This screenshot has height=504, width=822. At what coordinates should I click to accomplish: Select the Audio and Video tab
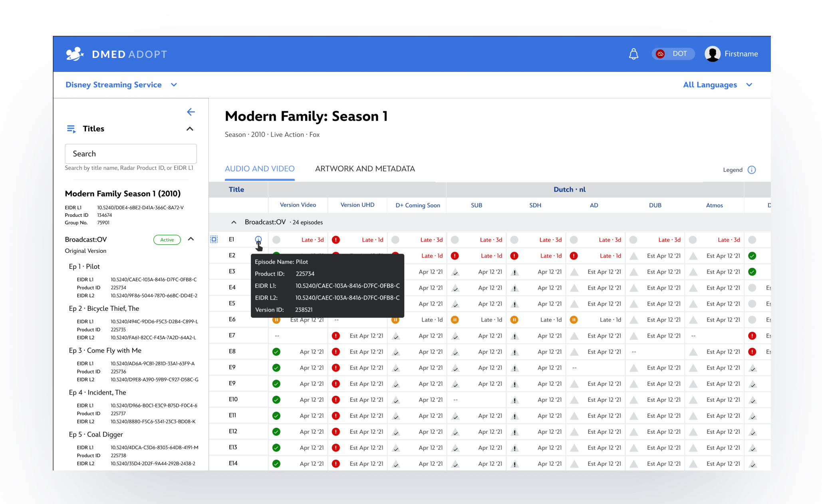pos(260,169)
